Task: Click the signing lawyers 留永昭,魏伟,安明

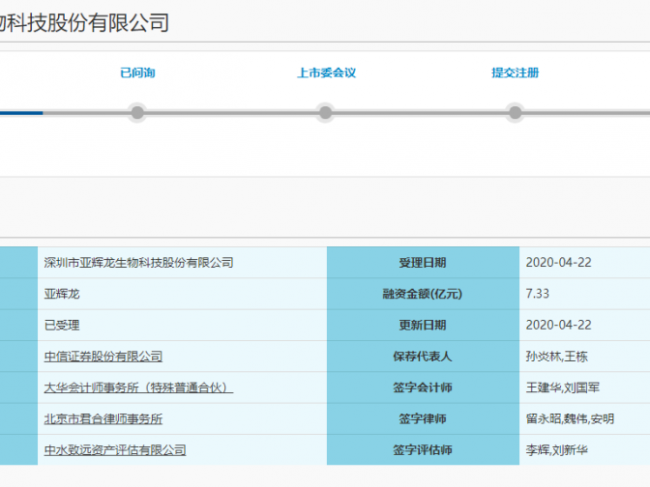Action: click(570, 419)
